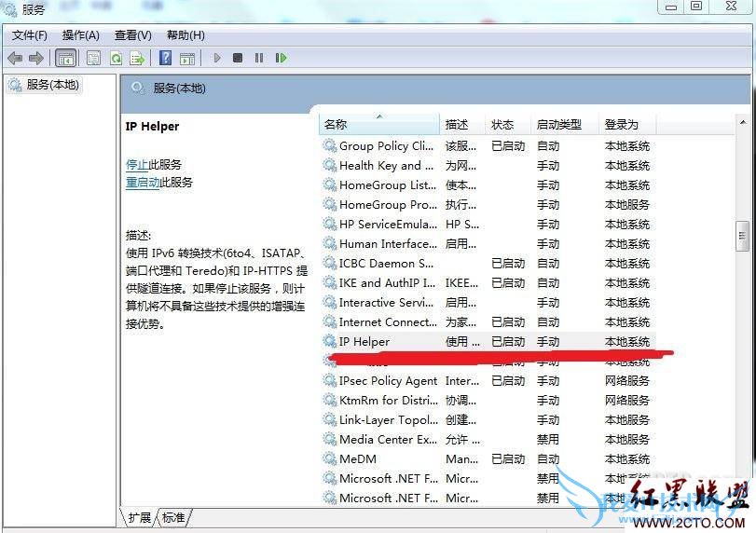Select the MeDM service name
This screenshot has width=756, height=533.
pyautogui.click(x=358, y=459)
